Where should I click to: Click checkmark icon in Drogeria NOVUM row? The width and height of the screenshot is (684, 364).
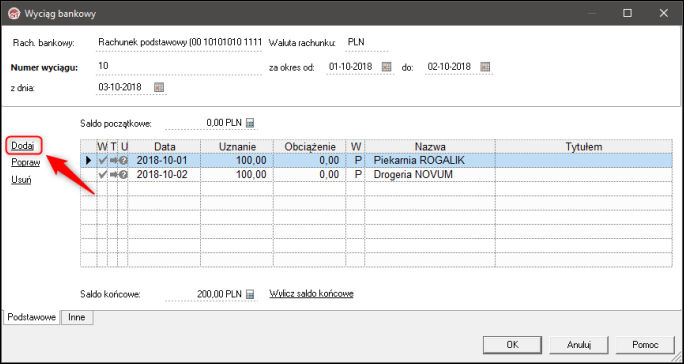pyautogui.click(x=102, y=175)
